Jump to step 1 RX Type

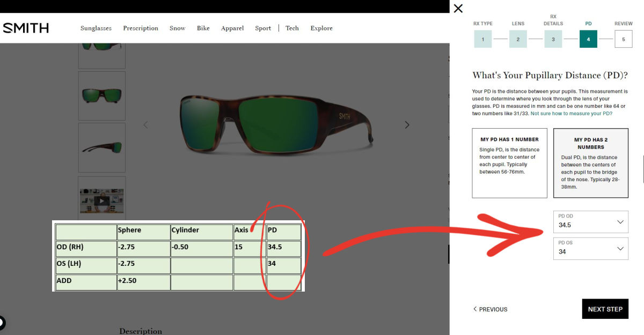[482, 39]
